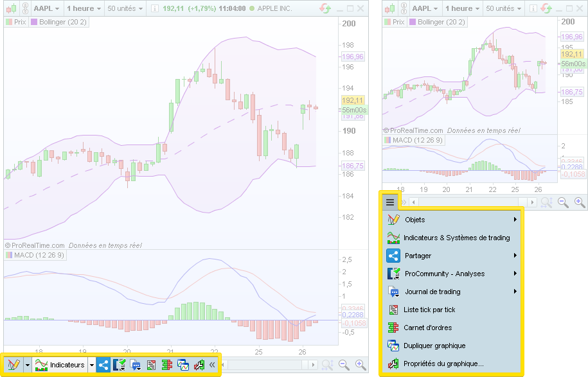Viewport: 588px width, 377px height.
Task: Zoom out on the small right chart
Action: coord(564,202)
